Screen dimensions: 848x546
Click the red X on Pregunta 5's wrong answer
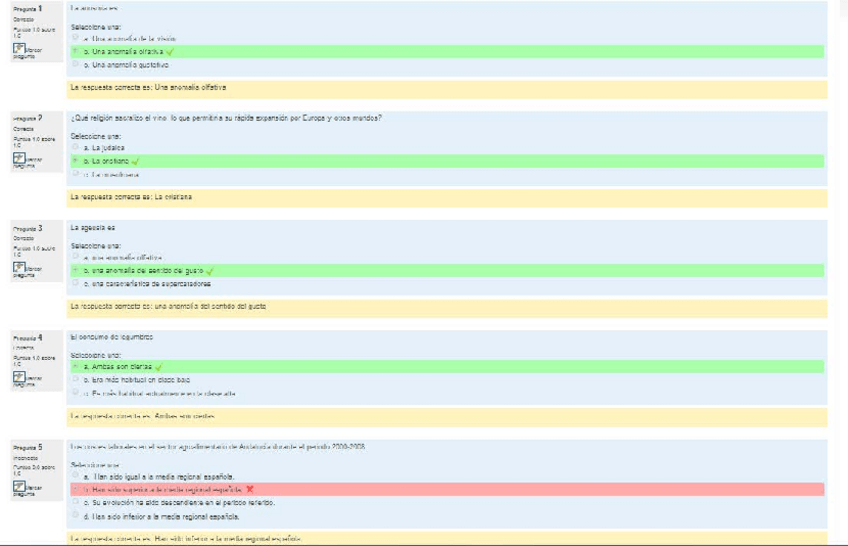click(250, 489)
